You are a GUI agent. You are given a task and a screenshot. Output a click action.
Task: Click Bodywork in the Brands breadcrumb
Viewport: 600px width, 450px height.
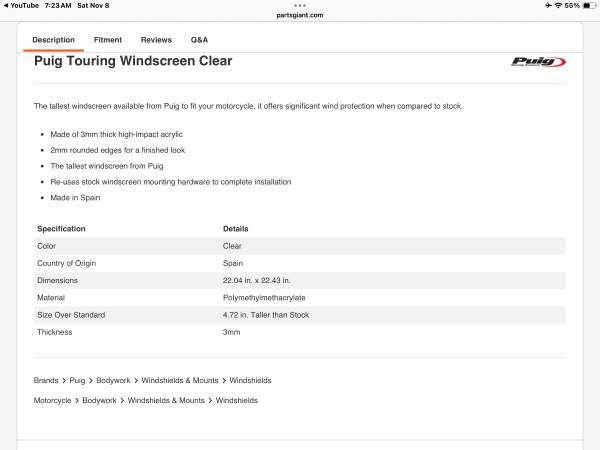tap(112, 380)
